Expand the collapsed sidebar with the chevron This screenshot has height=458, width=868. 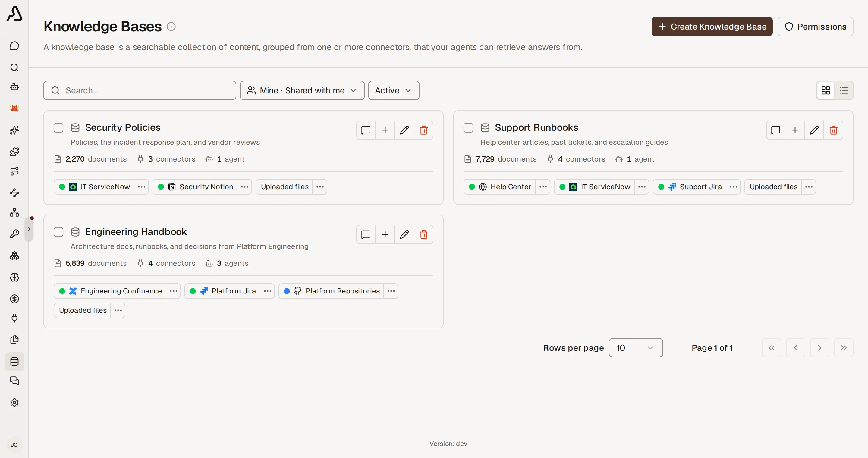[x=29, y=229]
